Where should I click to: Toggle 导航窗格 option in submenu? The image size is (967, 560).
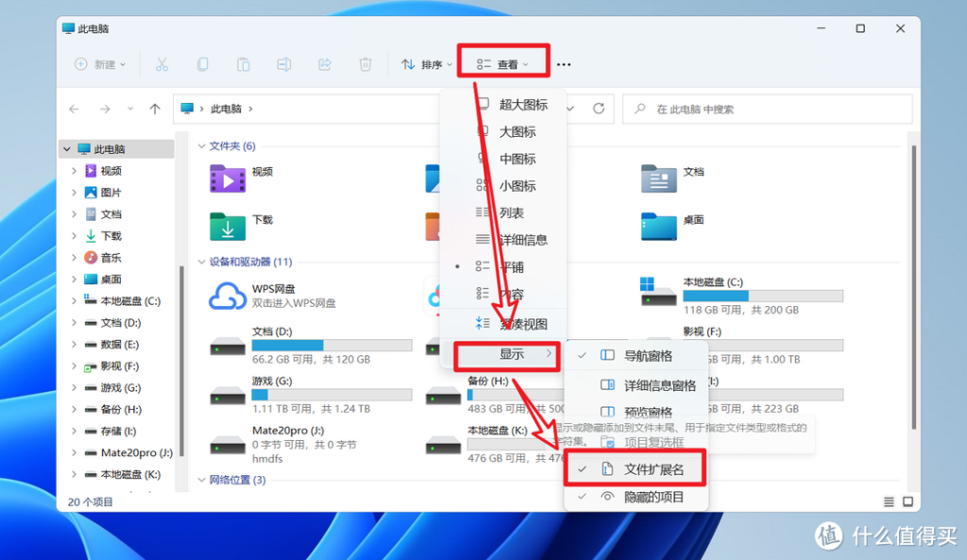(x=636, y=356)
